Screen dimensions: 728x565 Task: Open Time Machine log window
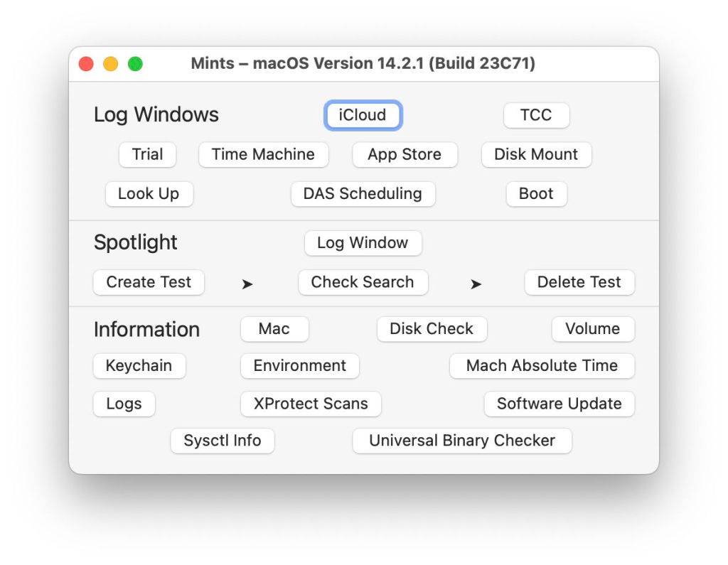(x=263, y=154)
